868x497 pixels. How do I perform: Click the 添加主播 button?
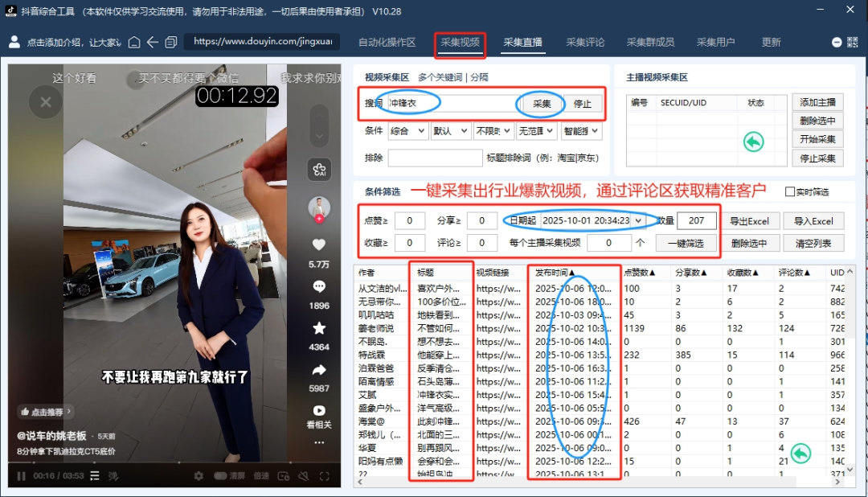pyautogui.click(x=817, y=102)
